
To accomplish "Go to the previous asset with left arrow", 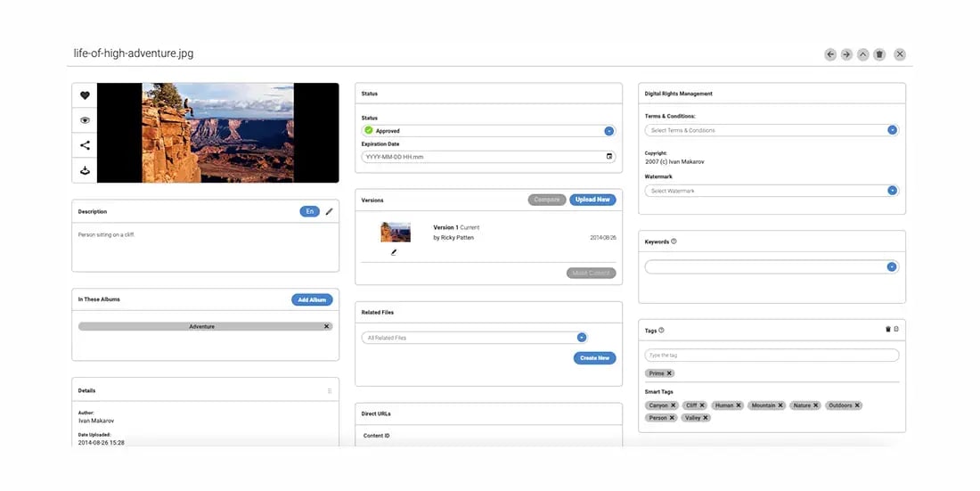I will click(x=830, y=54).
